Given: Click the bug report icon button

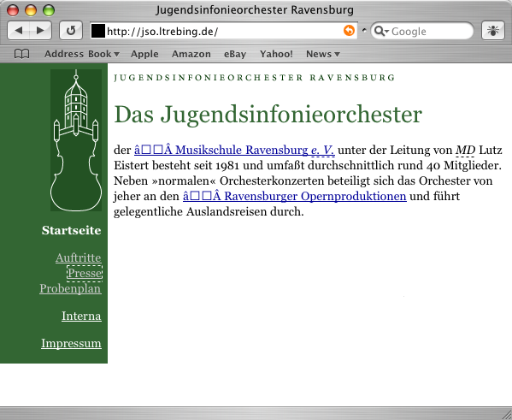Looking at the screenshot, I should pyautogui.click(x=493, y=31).
